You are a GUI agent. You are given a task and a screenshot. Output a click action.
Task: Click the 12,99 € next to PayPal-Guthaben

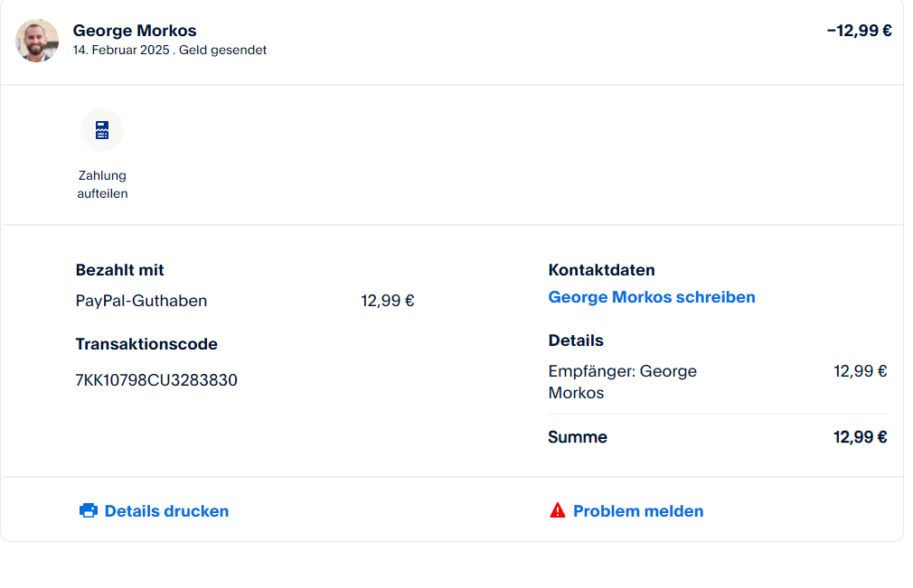coord(387,301)
